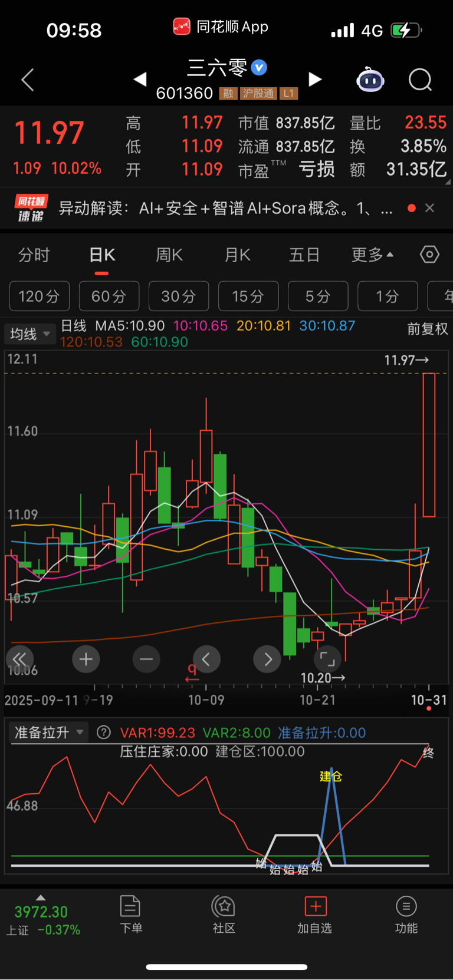The width and height of the screenshot is (453, 980).
Task: Tap the 额 31.35亿 amount value
Action: pos(416,170)
